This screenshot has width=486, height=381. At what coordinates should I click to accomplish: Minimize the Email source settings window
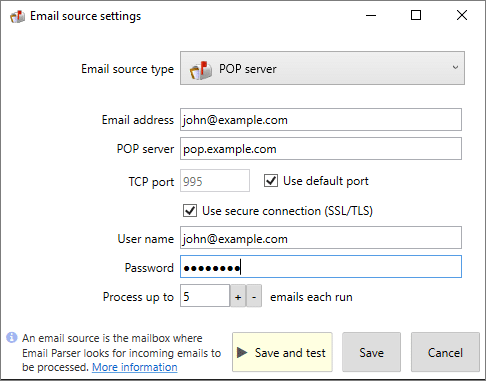click(371, 15)
